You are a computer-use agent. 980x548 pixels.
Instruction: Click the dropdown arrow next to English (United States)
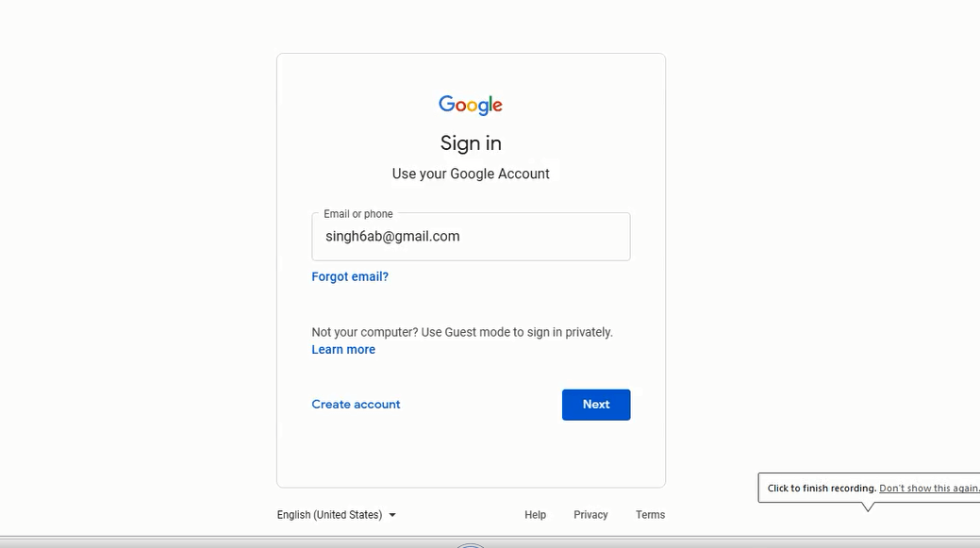pyautogui.click(x=393, y=515)
